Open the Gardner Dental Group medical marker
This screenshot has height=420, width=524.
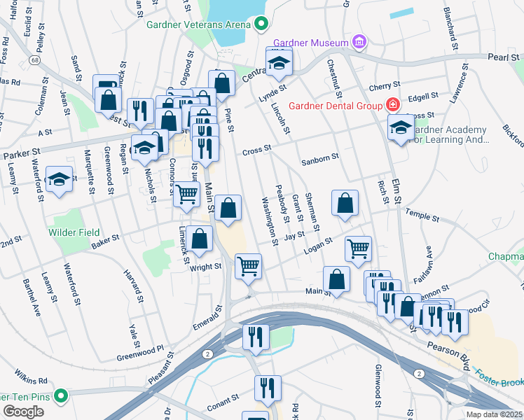(x=393, y=105)
